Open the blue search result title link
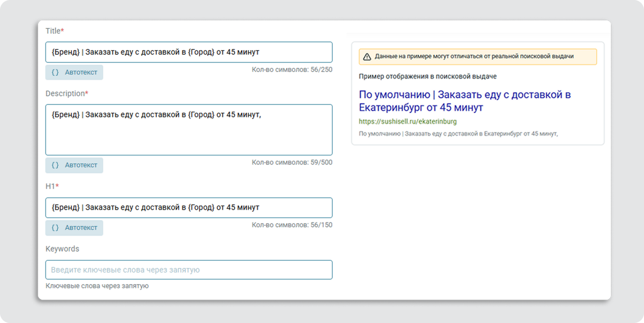 coord(464,101)
